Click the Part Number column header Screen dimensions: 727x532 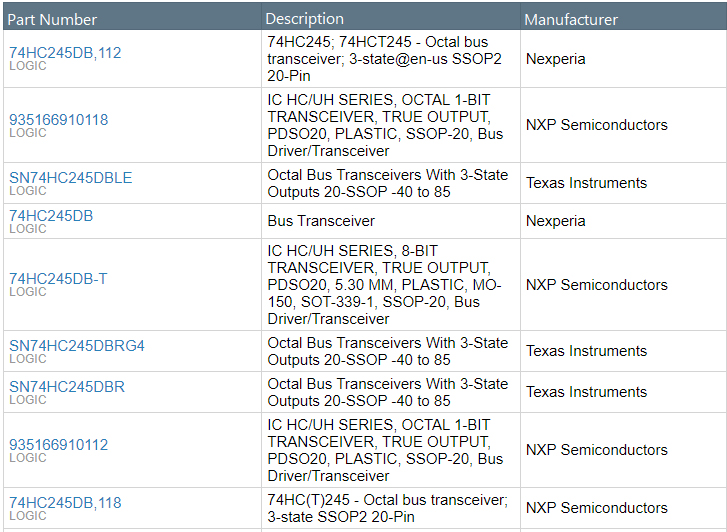point(54,19)
